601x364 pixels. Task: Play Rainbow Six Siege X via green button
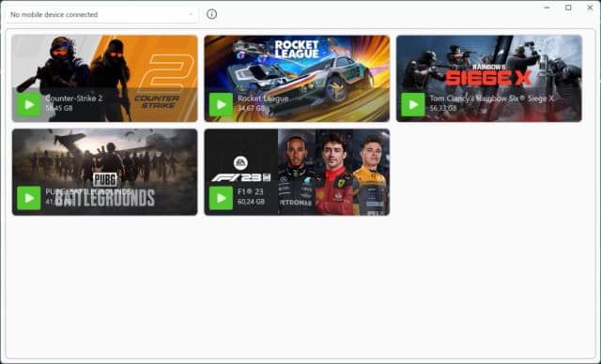click(x=413, y=104)
